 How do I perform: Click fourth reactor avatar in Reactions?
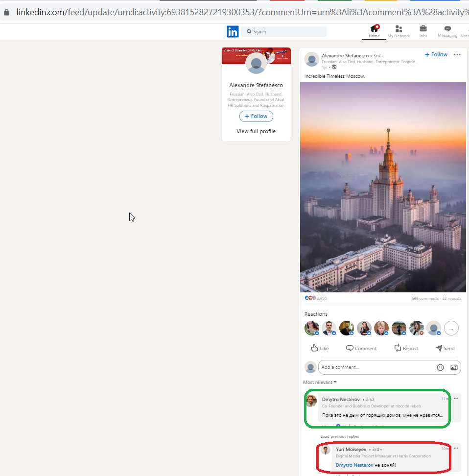tap(364, 328)
